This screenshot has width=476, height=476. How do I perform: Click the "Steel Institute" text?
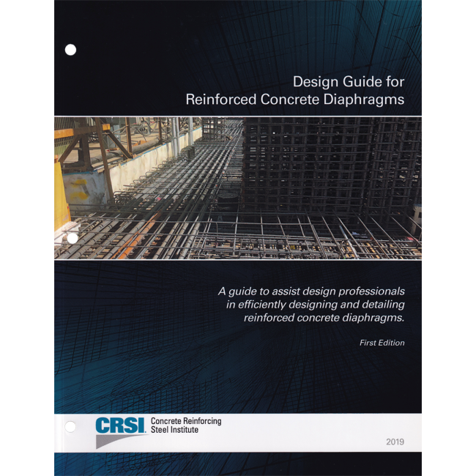point(174,430)
